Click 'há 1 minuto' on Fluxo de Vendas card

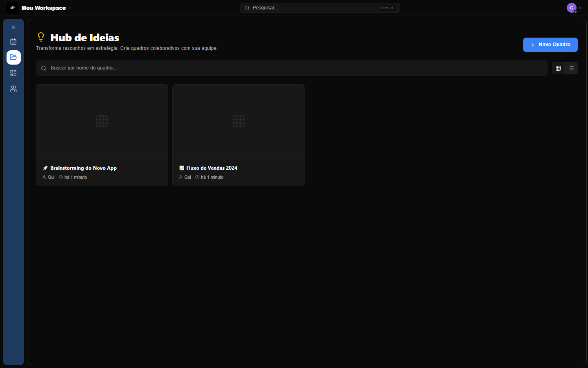209,177
